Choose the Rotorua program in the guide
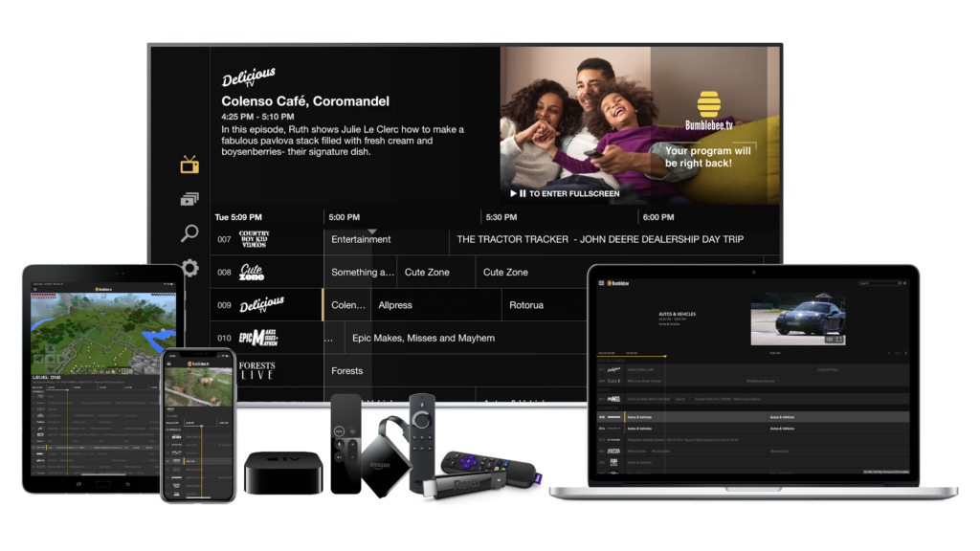Screen dimensions: 980x551 526,305
